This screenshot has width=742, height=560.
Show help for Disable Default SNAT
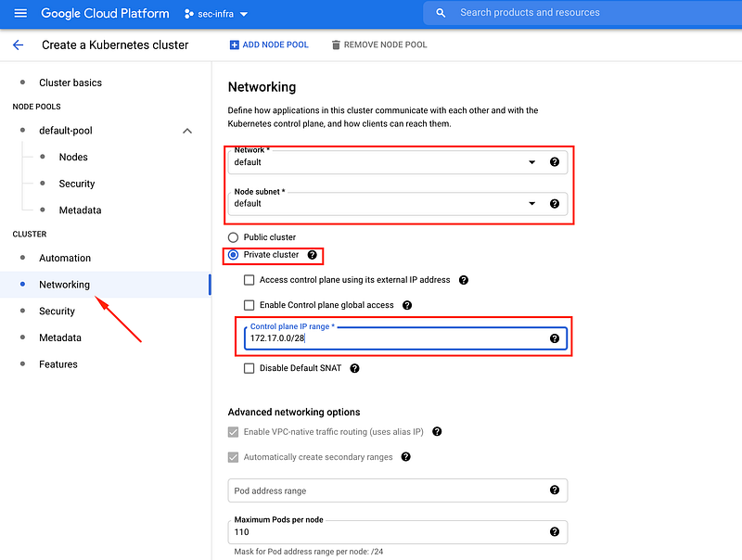click(x=354, y=368)
